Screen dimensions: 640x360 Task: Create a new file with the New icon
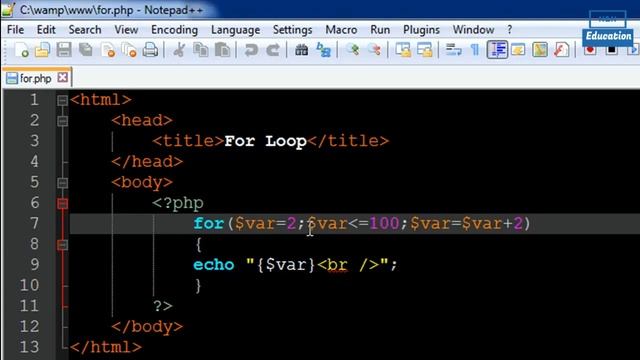[x=22, y=50]
